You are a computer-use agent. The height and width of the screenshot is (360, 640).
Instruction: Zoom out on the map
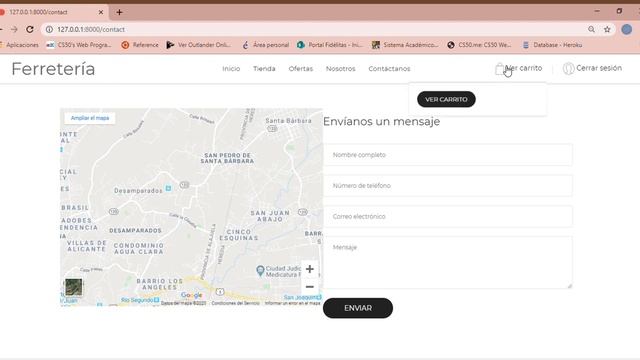(310, 287)
